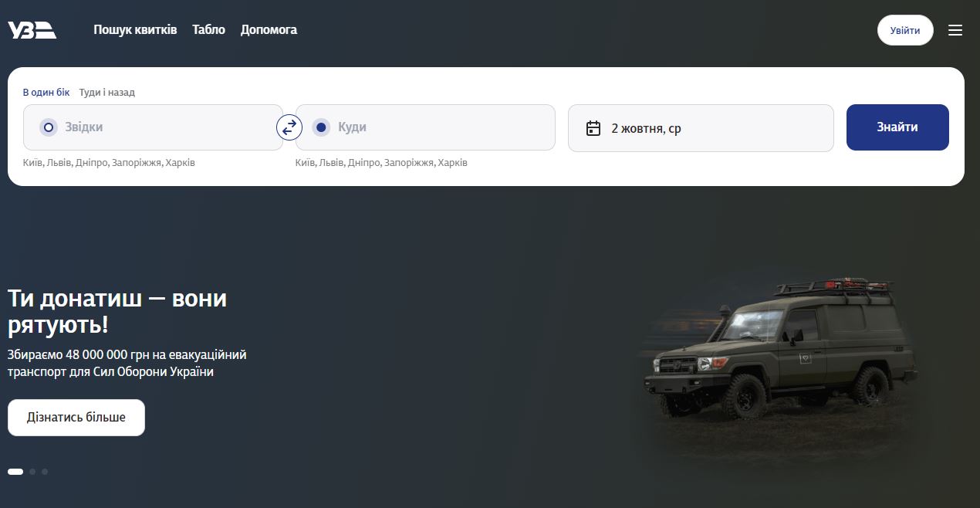Image resolution: width=980 pixels, height=508 pixels.
Task: Open the 'Допомога' help section
Action: [x=269, y=30]
